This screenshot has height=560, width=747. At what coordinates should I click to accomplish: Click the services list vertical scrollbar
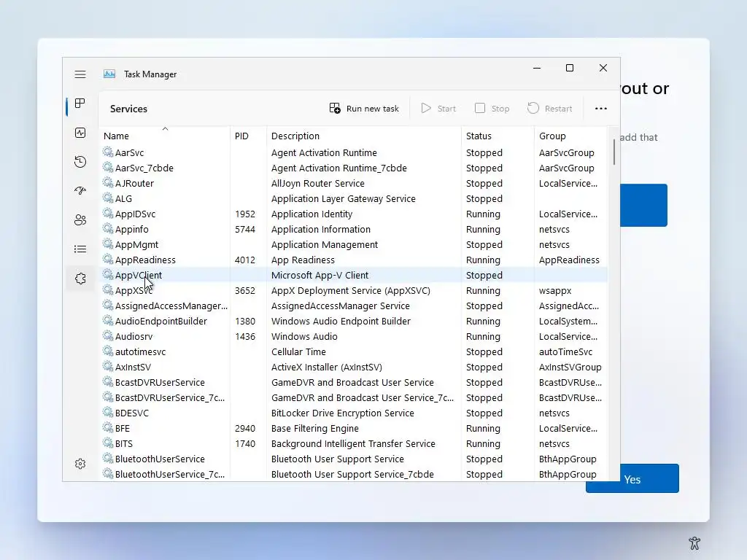614,152
